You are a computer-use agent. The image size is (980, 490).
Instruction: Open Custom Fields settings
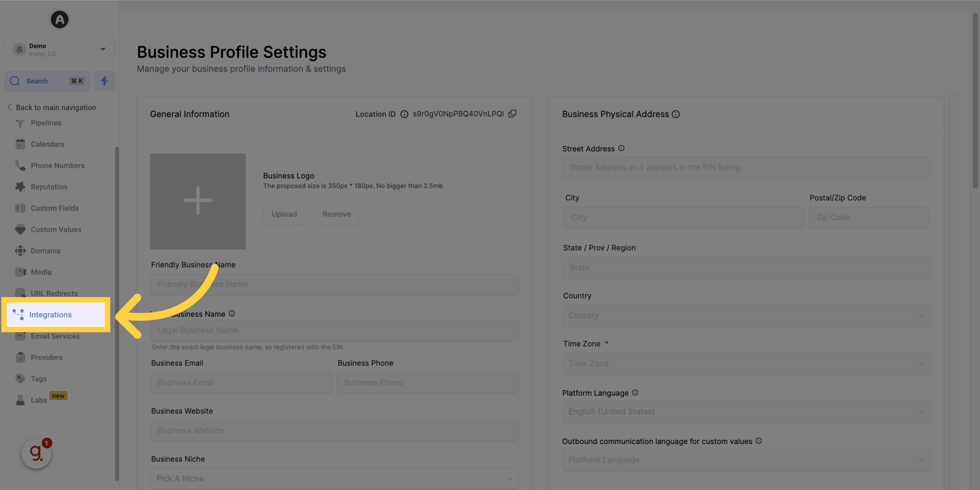coord(54,208)
